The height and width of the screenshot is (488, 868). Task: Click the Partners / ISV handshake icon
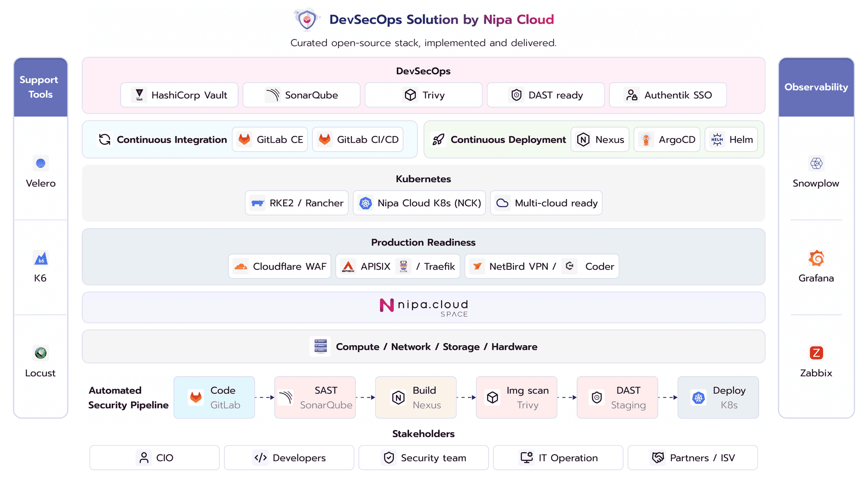pos(658,457)
